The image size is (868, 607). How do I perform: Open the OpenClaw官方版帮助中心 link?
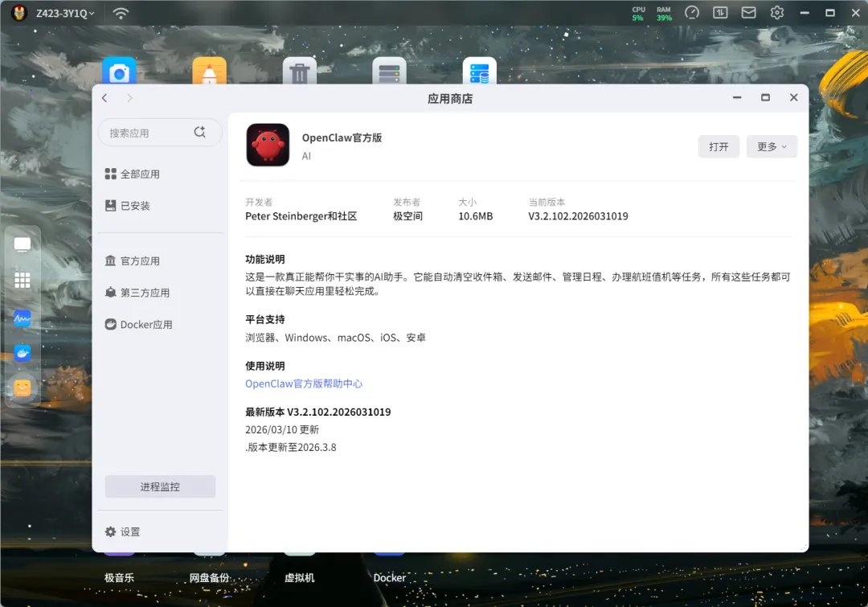pos(303,383)
